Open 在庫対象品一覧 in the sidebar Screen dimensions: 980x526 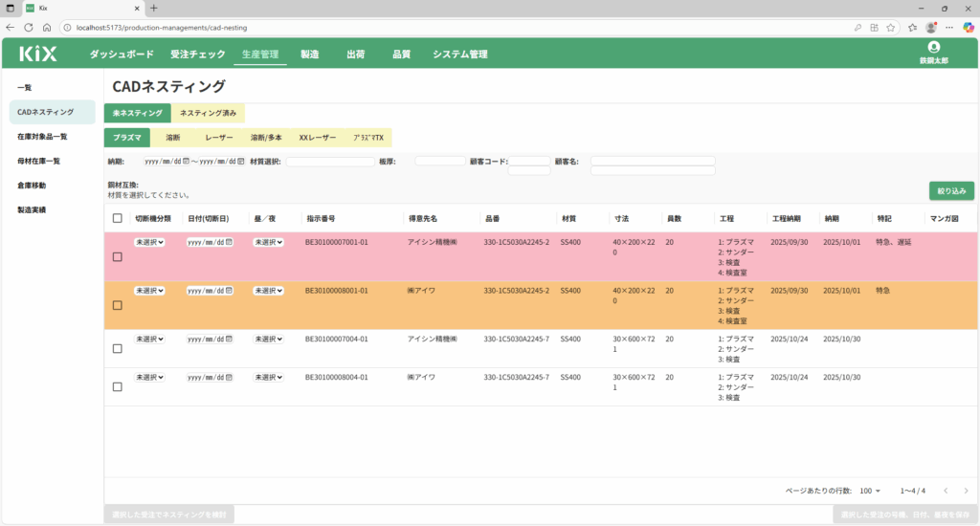(x=42, y=137)
